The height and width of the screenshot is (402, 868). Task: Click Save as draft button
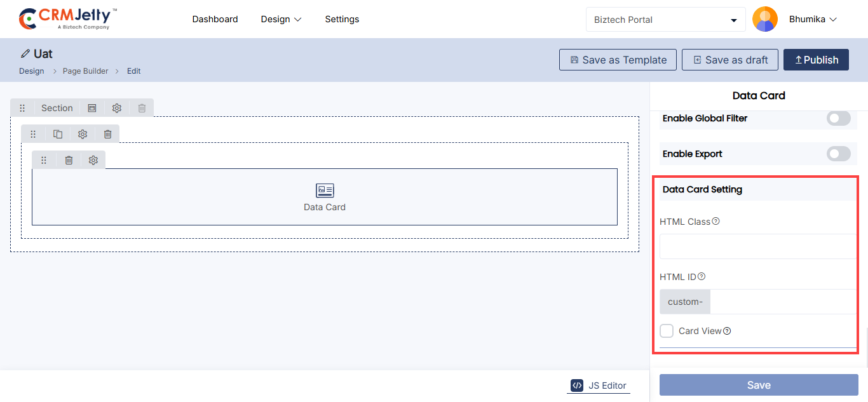pyautogui.click(x=729, y=60)
